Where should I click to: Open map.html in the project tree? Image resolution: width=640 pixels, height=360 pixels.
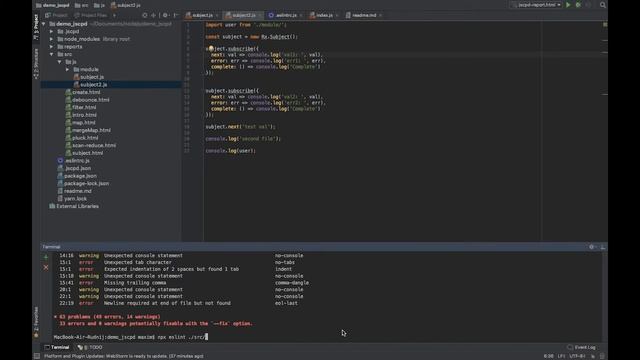tap(80, 123)
